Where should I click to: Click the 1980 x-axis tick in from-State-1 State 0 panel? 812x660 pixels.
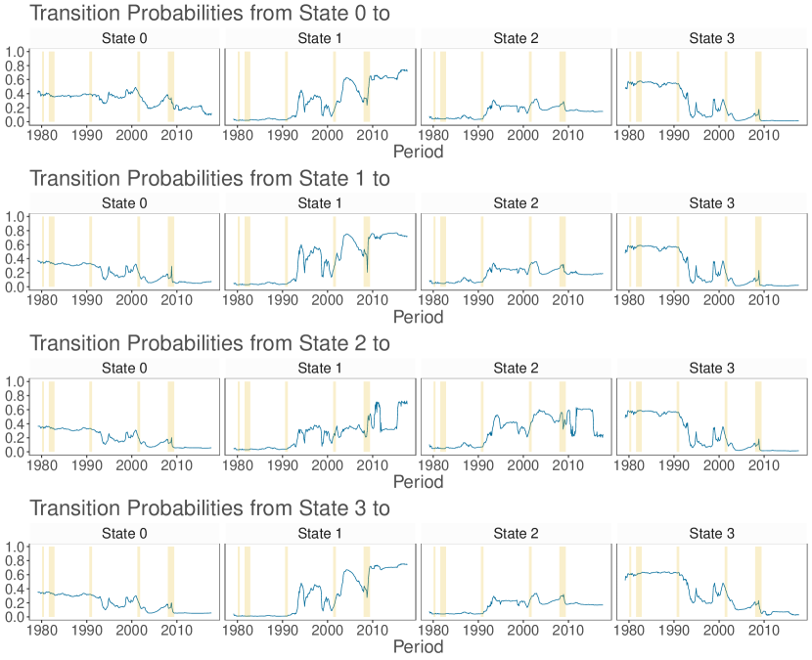pyautogui.click(x=42, y=300)
